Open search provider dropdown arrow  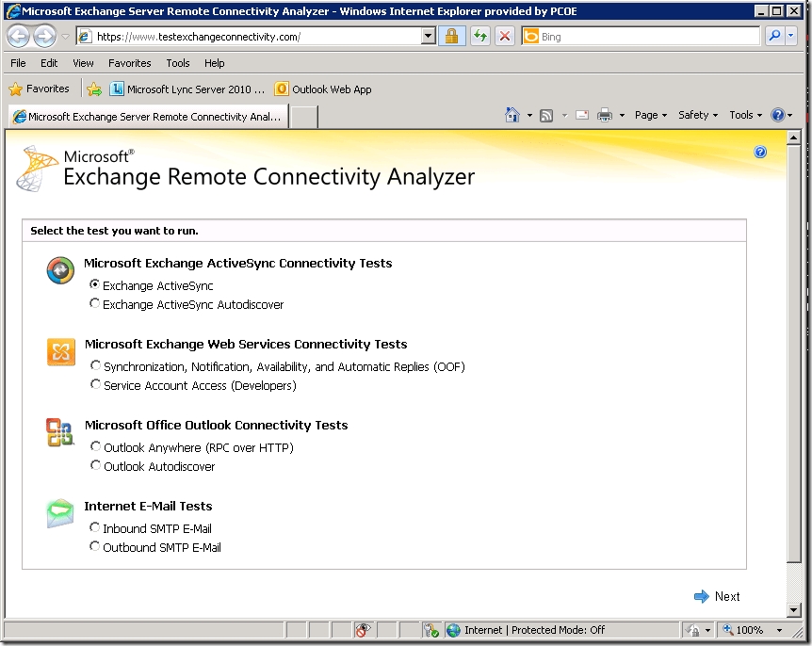click(790, 36)
